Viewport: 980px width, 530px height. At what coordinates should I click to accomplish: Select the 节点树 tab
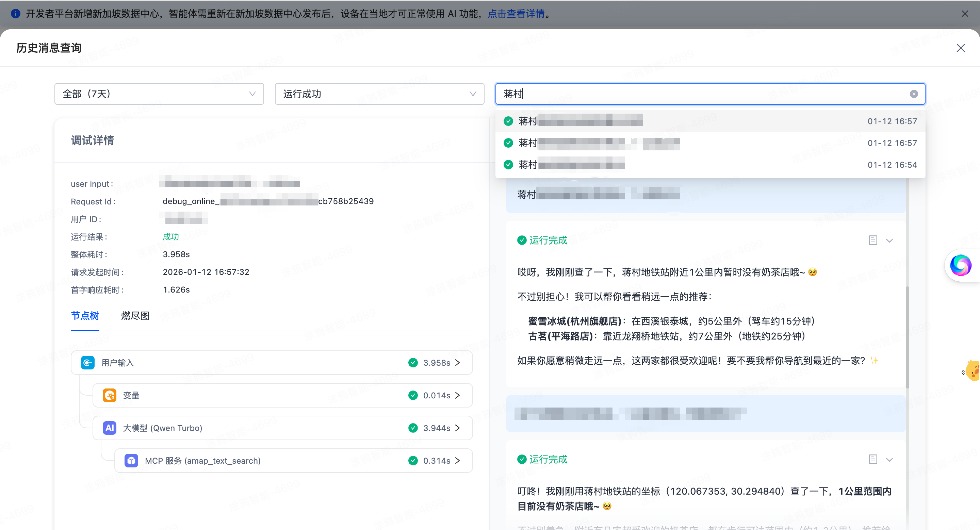85,316
